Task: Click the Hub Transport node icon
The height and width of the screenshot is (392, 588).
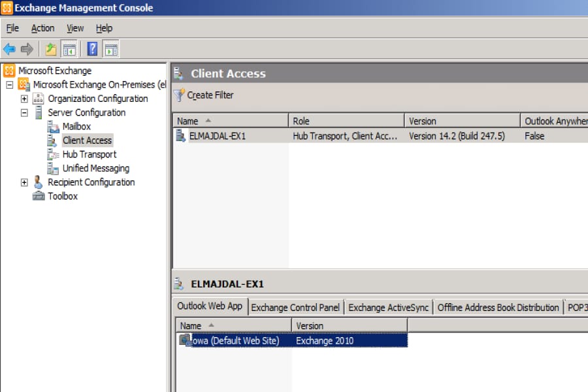Action: 54,155
